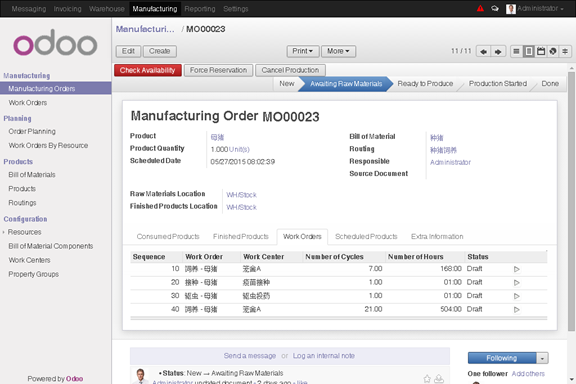Open the Messaging menu
576x384 pixels.
tap(29, 9)
